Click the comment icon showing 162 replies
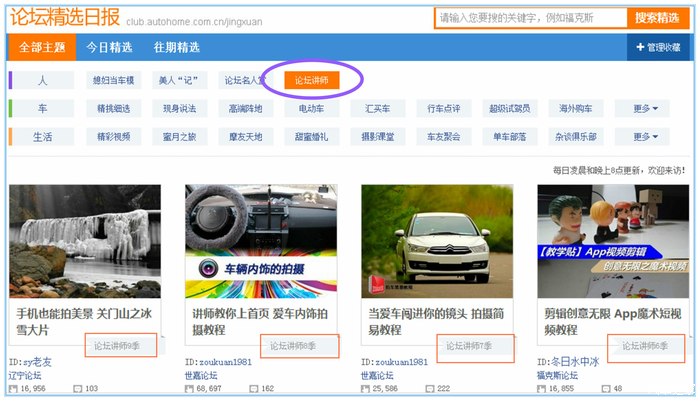Image resolution: width=700 pixels, height=401 pixels. (x=254, y=389)
